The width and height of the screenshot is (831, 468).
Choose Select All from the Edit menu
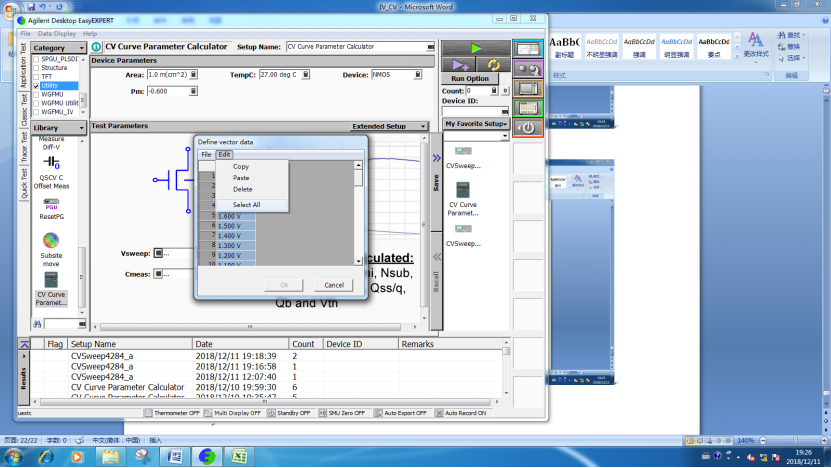[246, 205]
